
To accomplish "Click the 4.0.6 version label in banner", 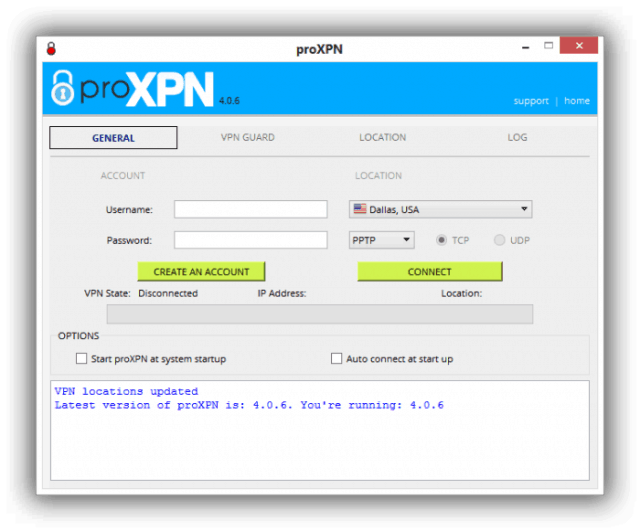I will click(x=229, y=101).
